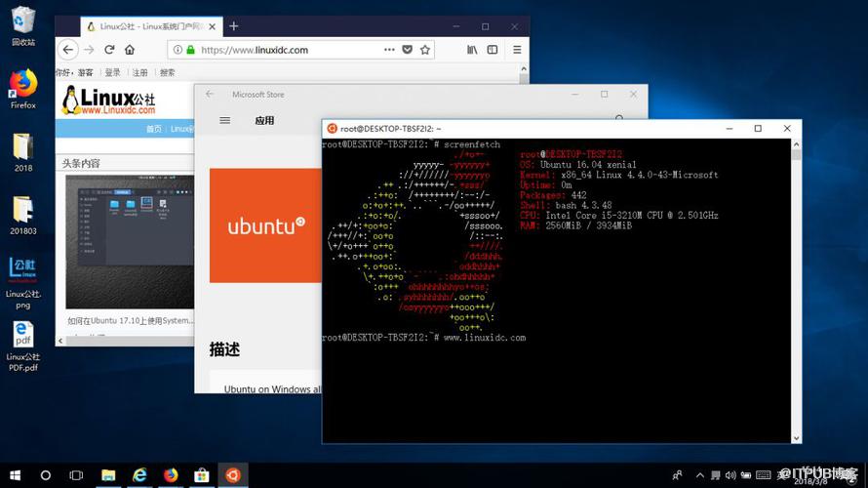The width and height of the screenshot is (868, 488).
Task: Click the Firefox forward arrow
Action: [x=89, y=50]
